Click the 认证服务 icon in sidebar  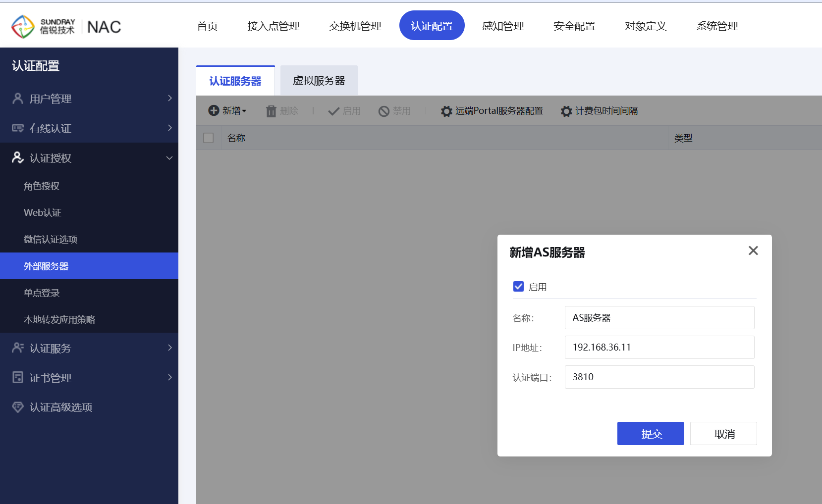(18, 348)
